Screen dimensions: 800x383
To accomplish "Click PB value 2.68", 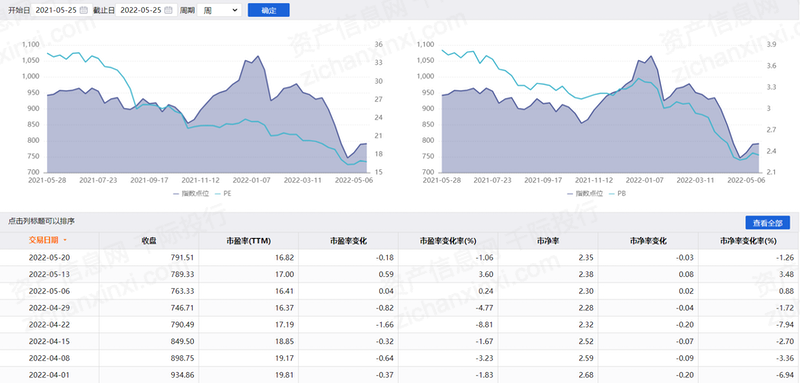I will [586, 375].
